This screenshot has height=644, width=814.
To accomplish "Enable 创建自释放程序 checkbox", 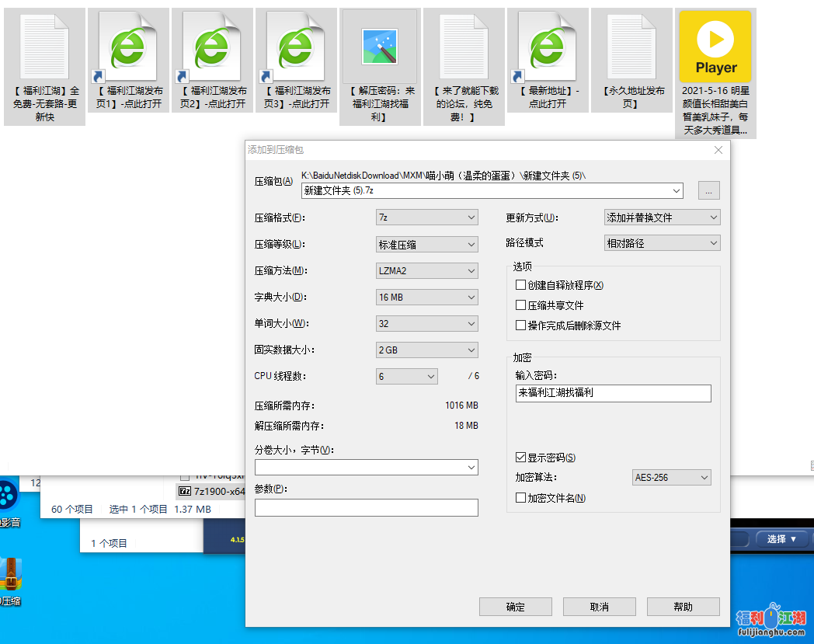I will click(x=521, y=285).
